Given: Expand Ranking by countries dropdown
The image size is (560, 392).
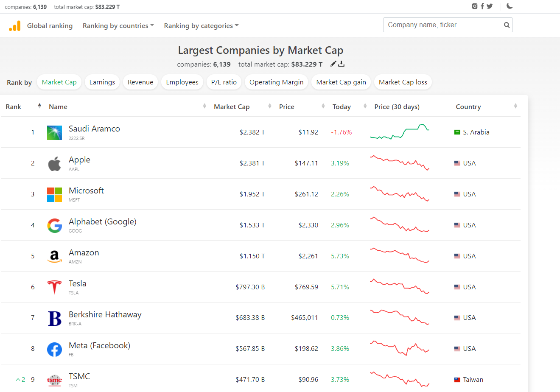Looking at the screenshot, I should pos(118,26).
